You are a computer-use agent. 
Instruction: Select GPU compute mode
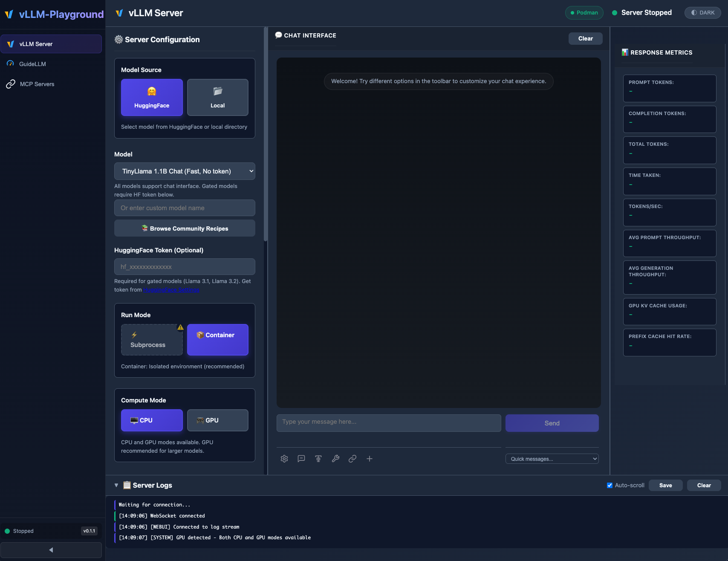217,420
